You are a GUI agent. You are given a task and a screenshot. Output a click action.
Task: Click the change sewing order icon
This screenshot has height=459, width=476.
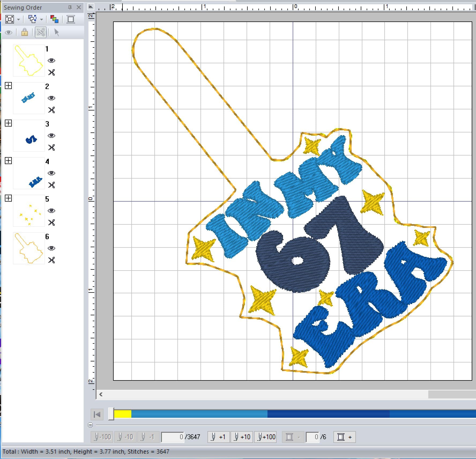32,19
